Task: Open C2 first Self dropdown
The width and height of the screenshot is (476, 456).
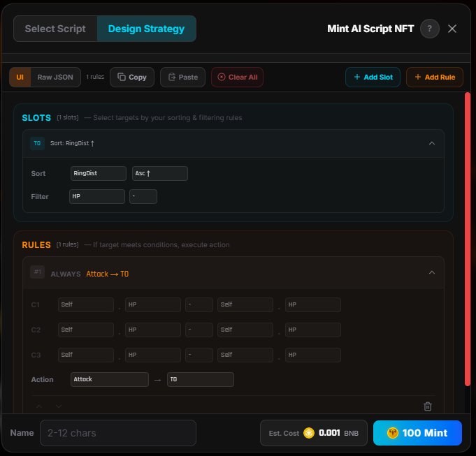Action: (86, 330)
